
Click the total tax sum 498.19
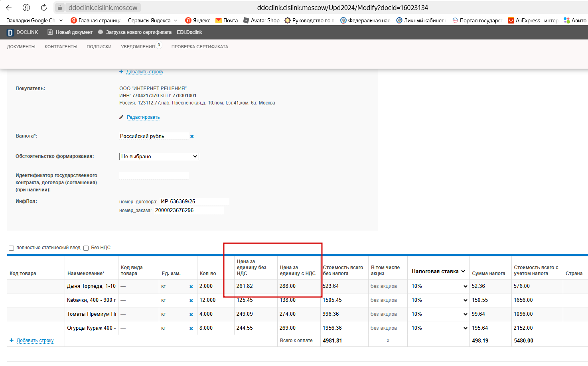pyautogui.click(x=480, y=341)
